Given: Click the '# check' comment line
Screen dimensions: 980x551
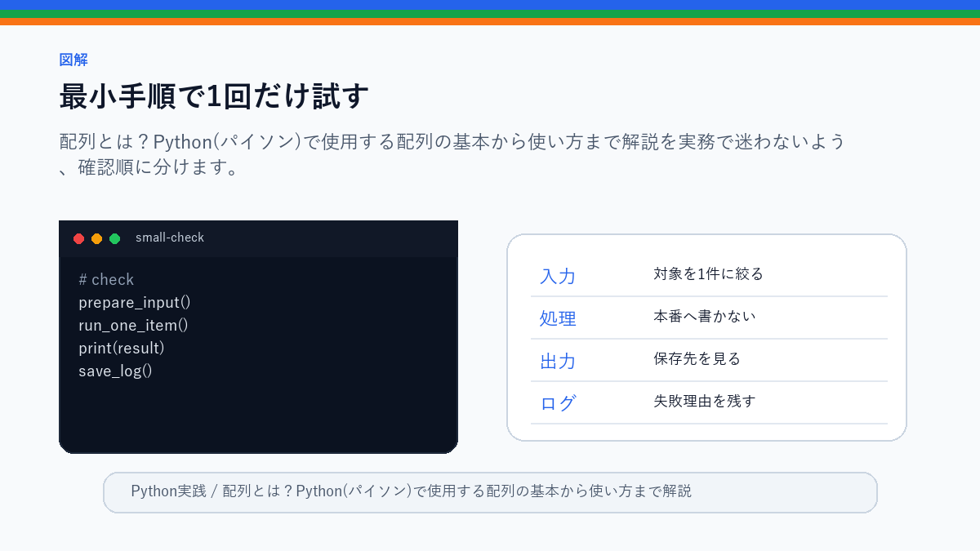Looking at the screenshot, I should (106, 279).
